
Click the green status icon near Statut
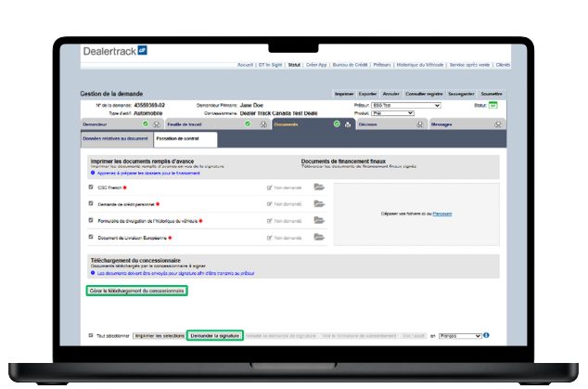tap(493, 106)
